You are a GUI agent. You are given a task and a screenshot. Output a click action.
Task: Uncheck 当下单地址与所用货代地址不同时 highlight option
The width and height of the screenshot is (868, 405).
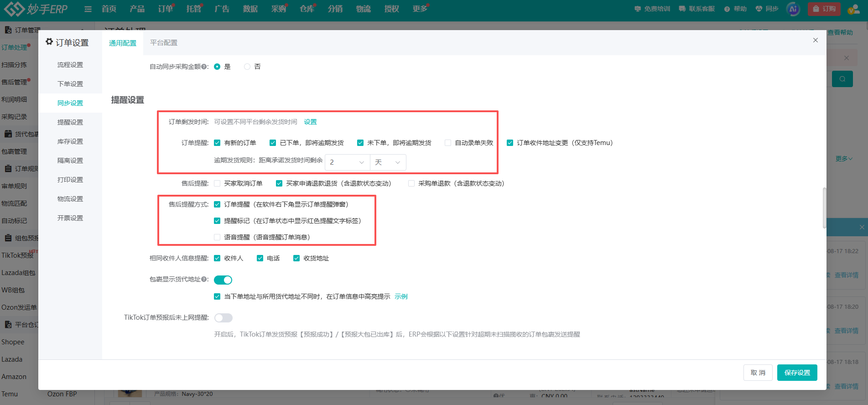tap(217, 296)
